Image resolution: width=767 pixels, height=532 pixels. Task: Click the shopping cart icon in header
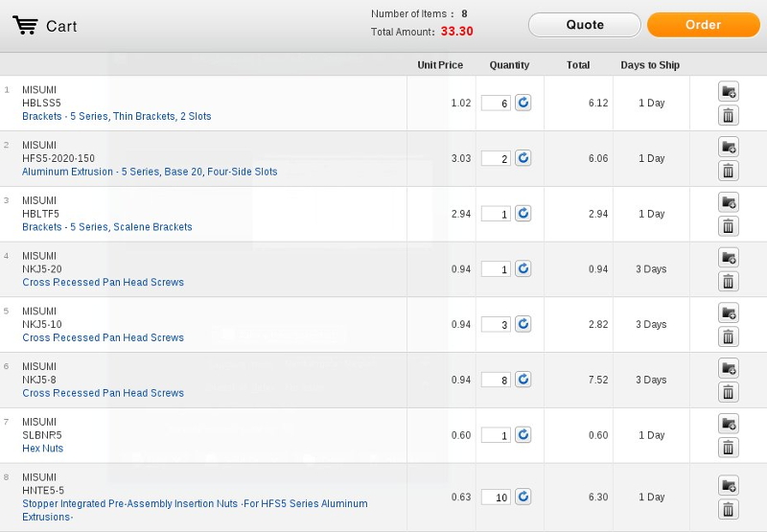(26, 26)
